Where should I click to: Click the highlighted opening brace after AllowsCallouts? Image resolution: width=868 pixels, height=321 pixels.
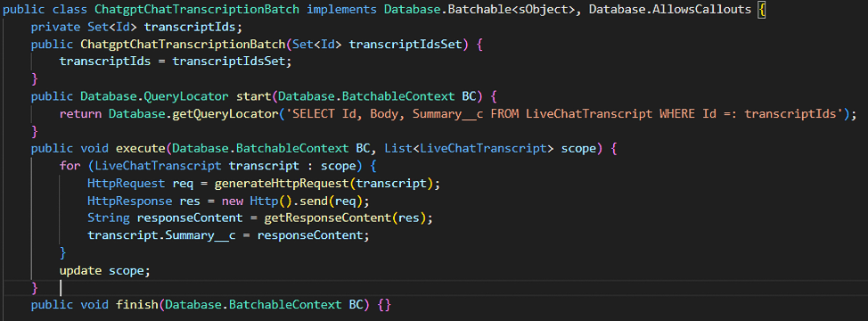point(761,10)
